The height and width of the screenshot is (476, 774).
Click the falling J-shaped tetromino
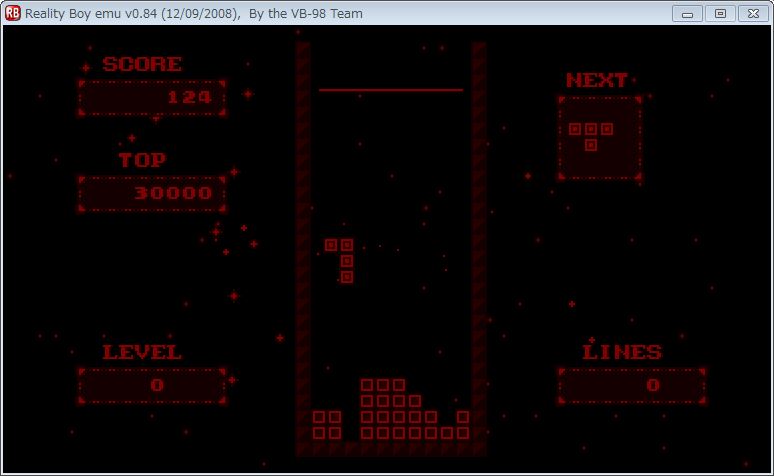click(340, 261)
